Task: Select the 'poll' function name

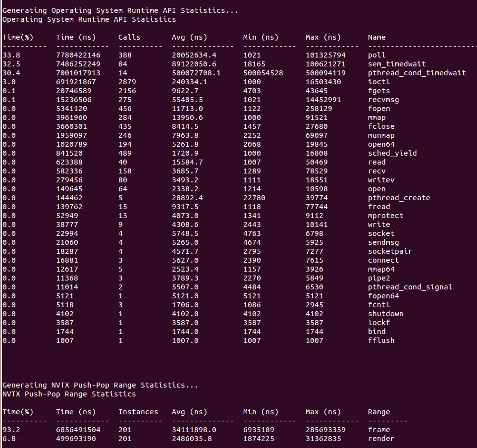Action: point(375,55)
